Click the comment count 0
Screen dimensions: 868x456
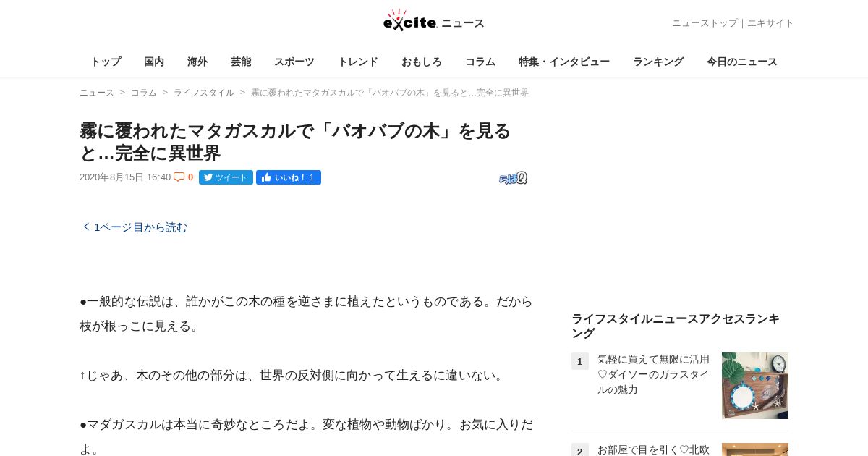pos(191,177)
